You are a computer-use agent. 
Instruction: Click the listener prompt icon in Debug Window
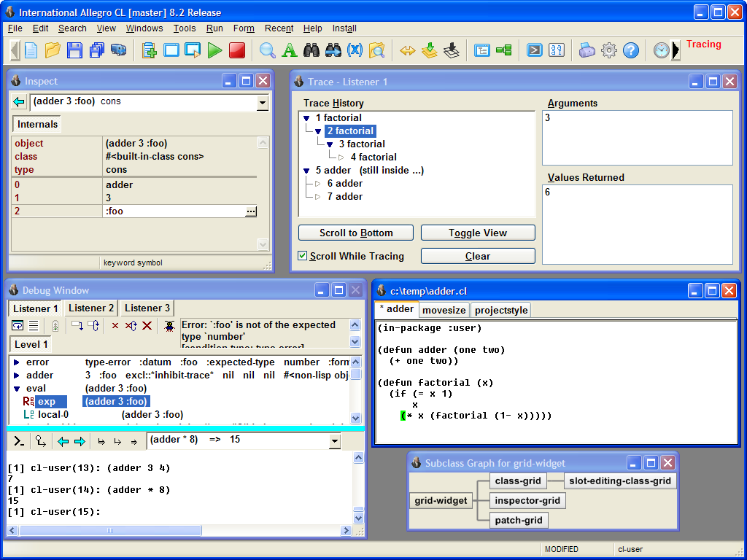pos(19,441)
